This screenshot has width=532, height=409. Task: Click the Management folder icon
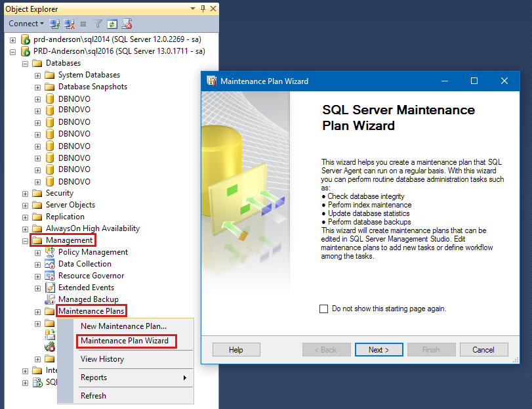click(x=37, y=240)
